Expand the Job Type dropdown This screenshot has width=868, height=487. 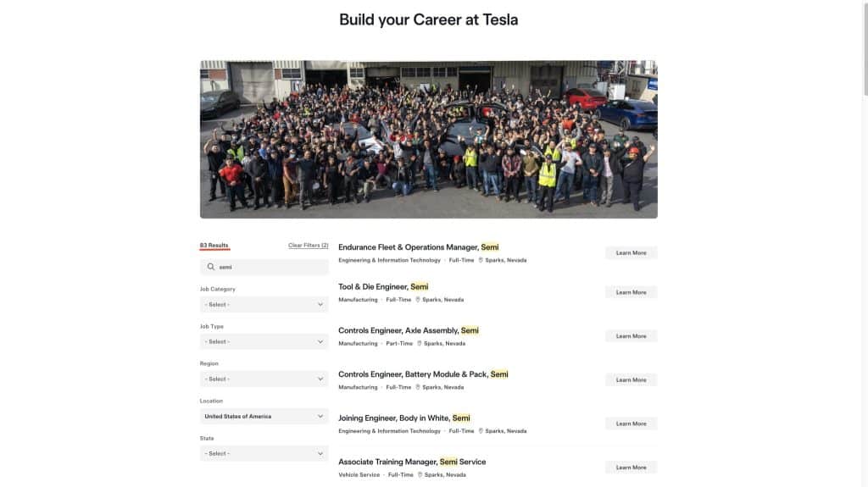pyautogui.click(x=264, y=341)
